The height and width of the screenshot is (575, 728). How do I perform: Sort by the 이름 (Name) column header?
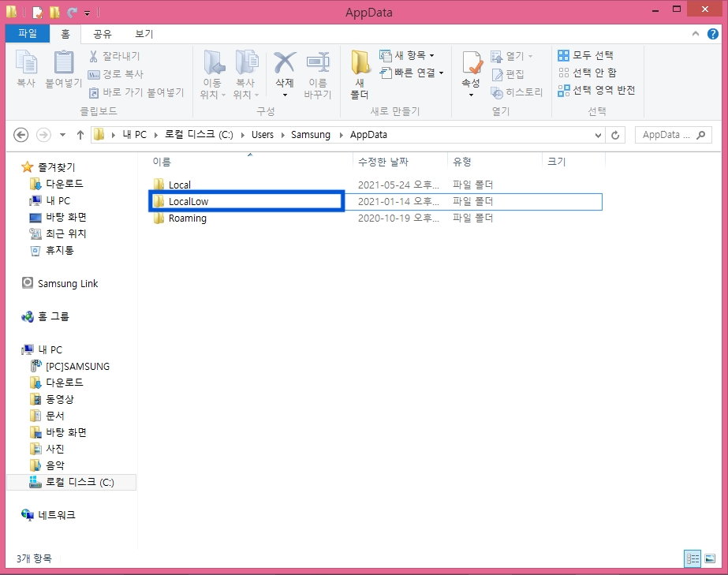162,162
